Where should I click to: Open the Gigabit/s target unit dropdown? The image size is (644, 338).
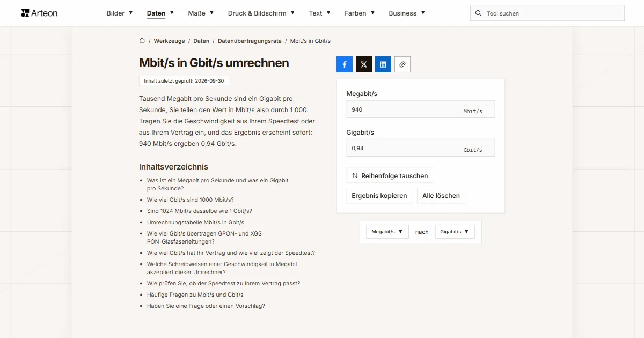tap(455, 232)
